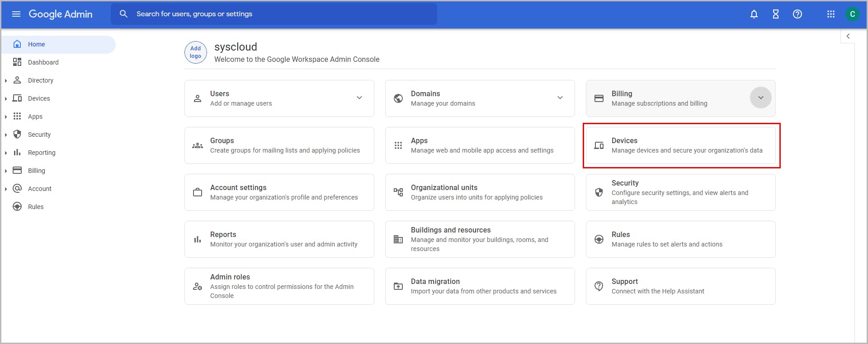Click the Security card shield icon
The height and width of the screenshot is (344, 868).
point(599,192)
